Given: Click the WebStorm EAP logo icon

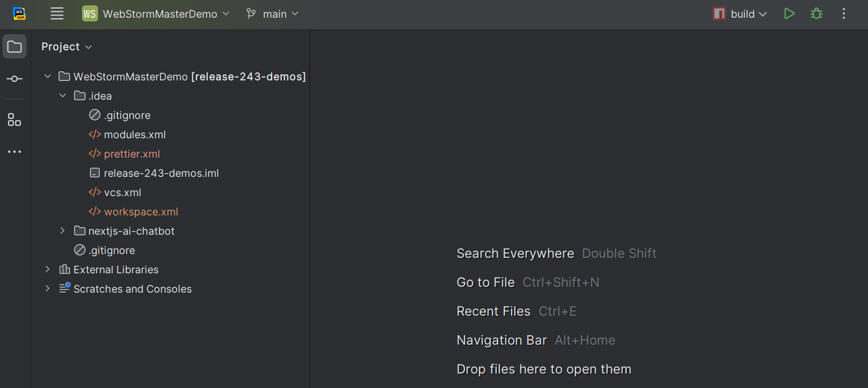Looking at the screenshot, I should 19,14.
